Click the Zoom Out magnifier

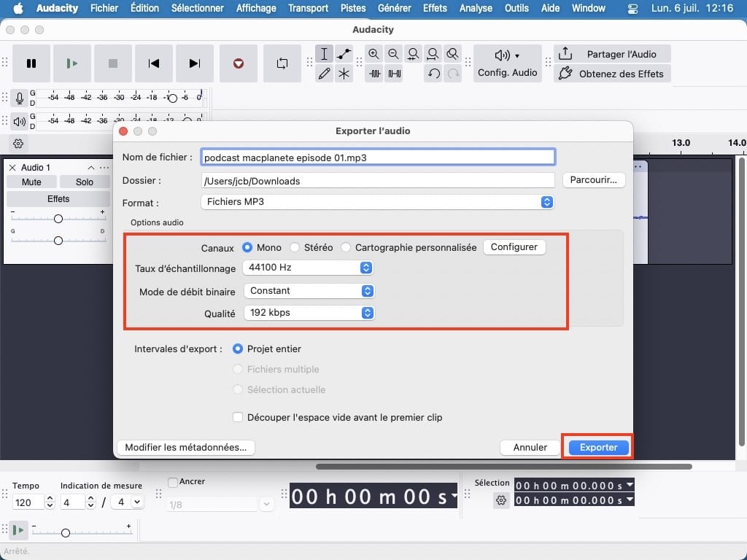[393, 54]
